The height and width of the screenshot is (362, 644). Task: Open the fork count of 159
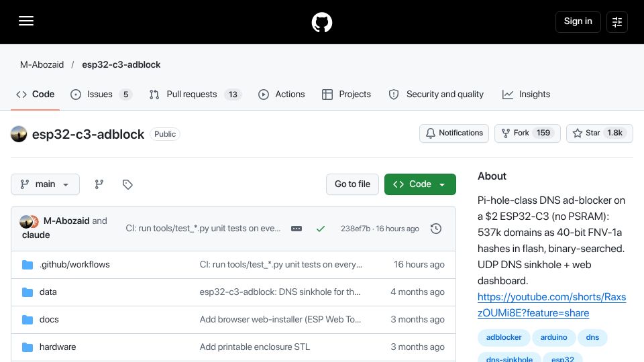[543, 133]
